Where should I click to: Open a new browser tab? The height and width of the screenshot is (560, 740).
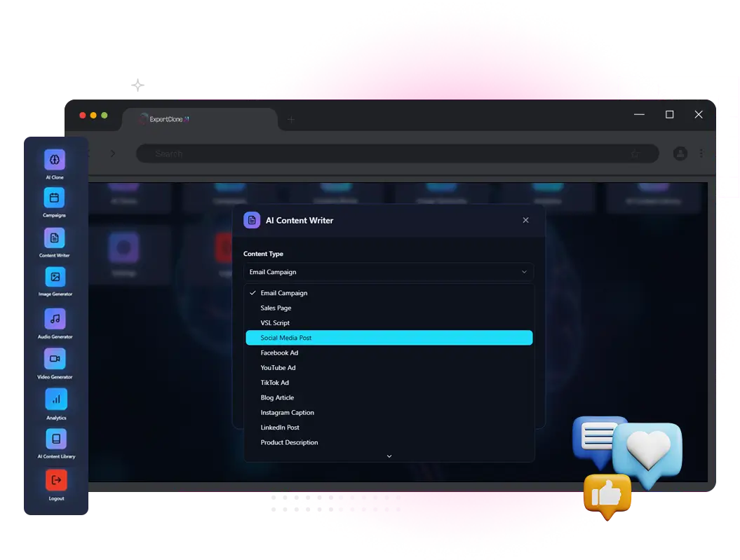(291, 119)
